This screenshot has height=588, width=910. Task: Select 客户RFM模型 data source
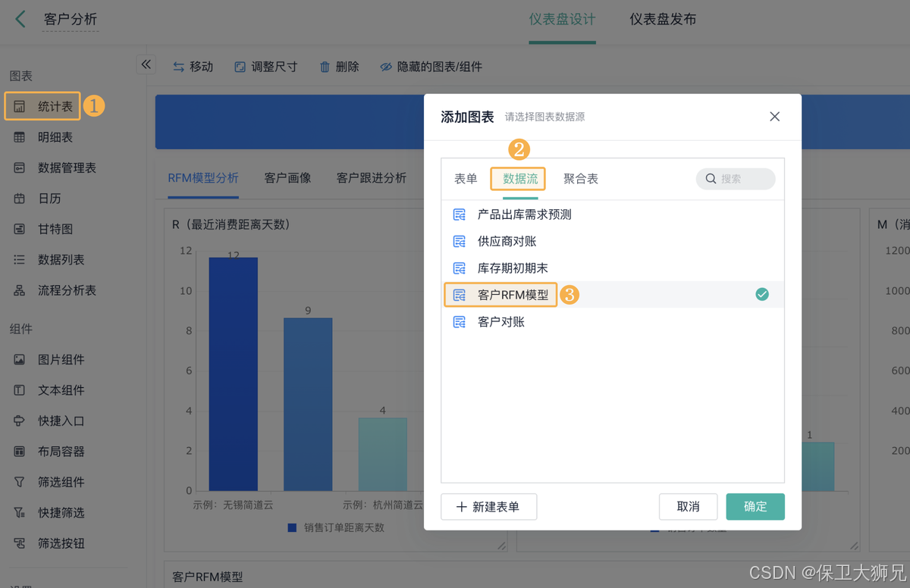[x=613, y=295]
